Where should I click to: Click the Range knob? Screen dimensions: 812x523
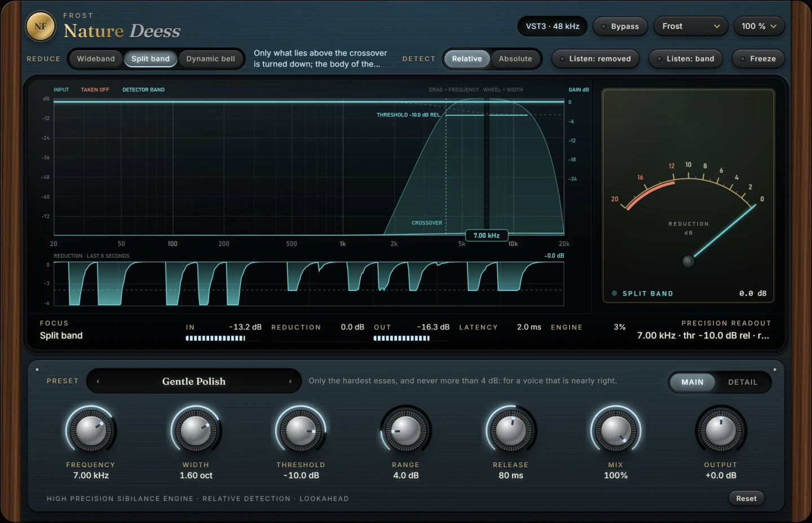[405, 431]
